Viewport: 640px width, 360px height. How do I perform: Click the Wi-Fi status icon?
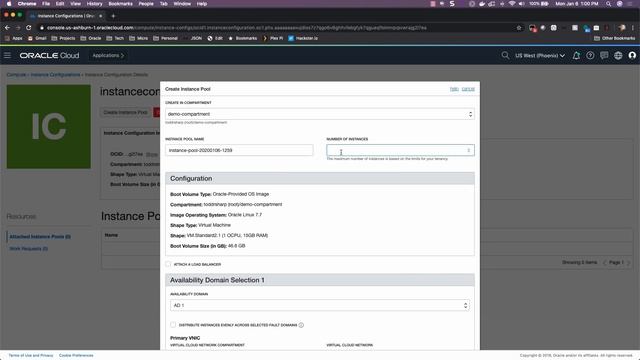[x=512, y=4]
